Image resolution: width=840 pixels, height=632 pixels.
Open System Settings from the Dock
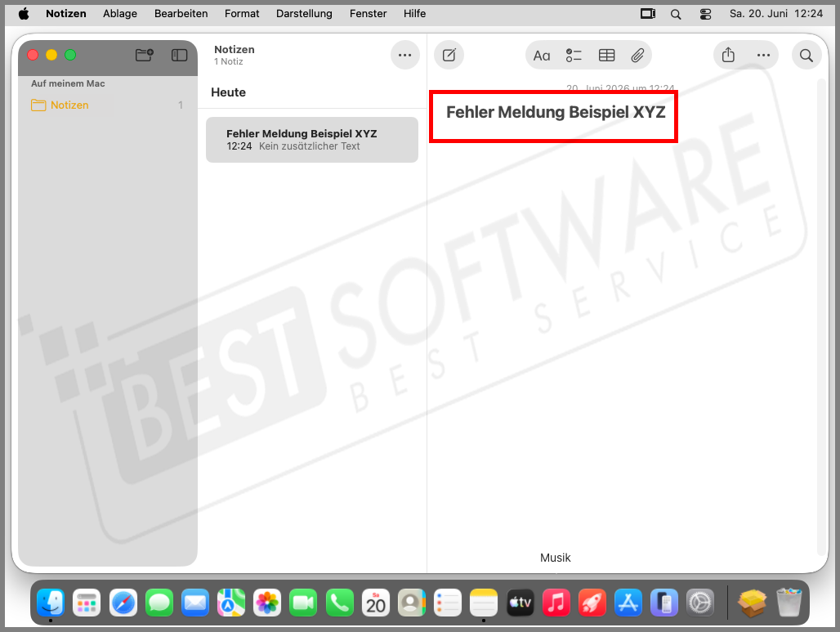pyautogui.click(x=700, y=603)
